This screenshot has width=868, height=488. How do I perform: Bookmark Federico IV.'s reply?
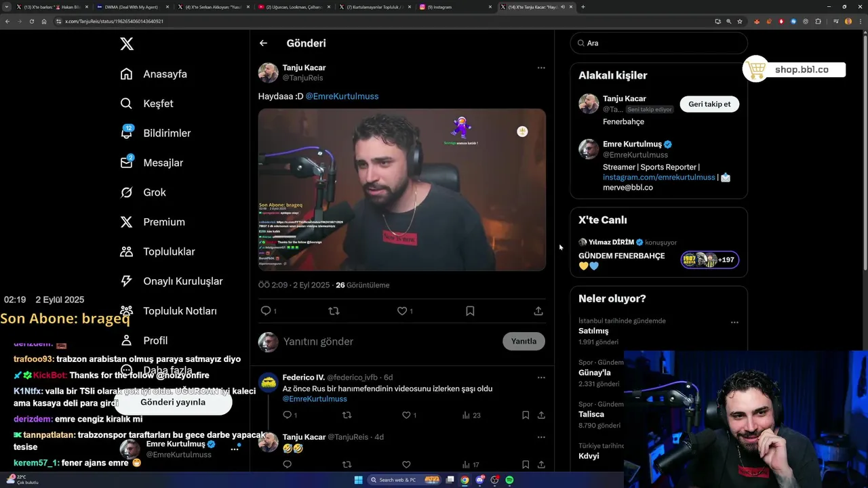526,415
